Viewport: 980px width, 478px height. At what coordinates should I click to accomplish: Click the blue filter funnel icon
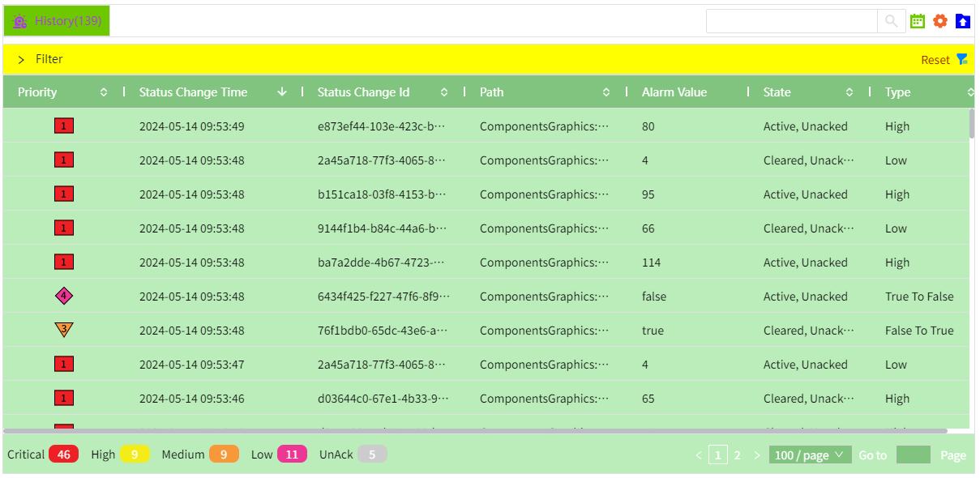point(962,59)
